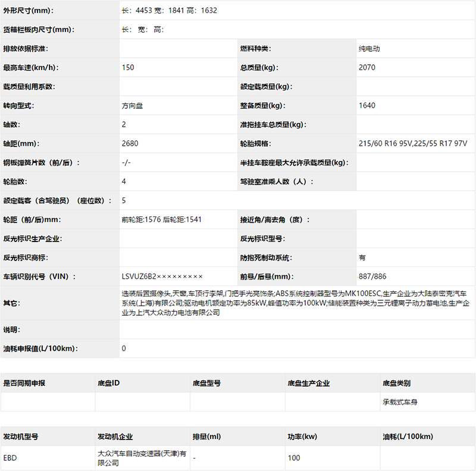Select the 防抱死制动系统 value 有
This screenshot has width=476, height=471.
(362, 258)
